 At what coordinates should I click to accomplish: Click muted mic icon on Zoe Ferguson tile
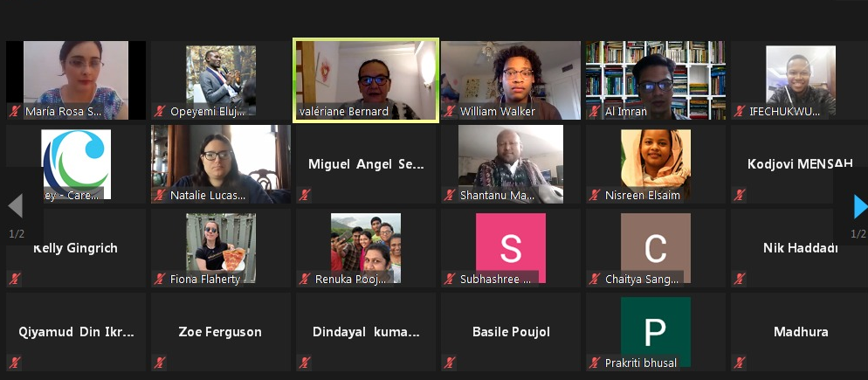(160, 363)
